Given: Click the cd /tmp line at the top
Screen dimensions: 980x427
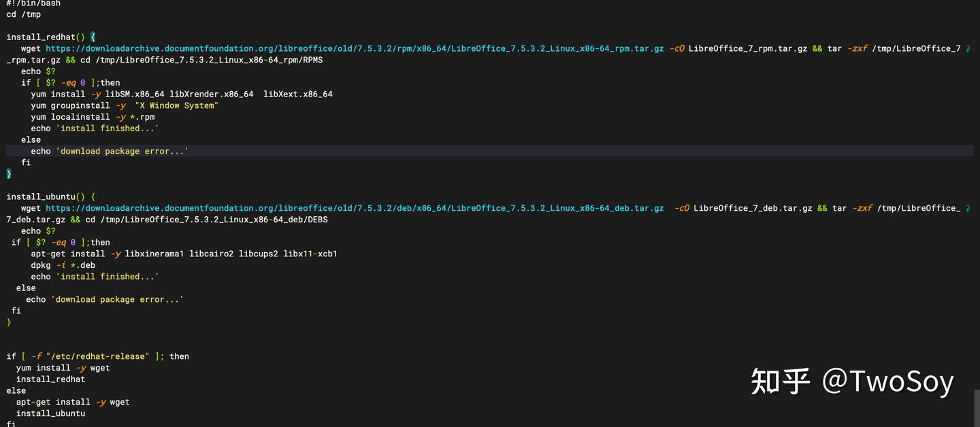Looking at the screenshot, I should point(22,14).
